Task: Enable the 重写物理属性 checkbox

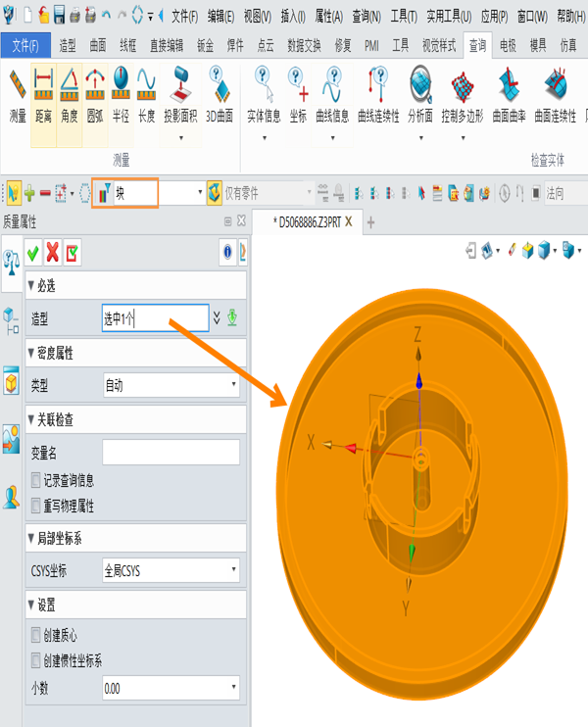Action: (x=35, y=506)
